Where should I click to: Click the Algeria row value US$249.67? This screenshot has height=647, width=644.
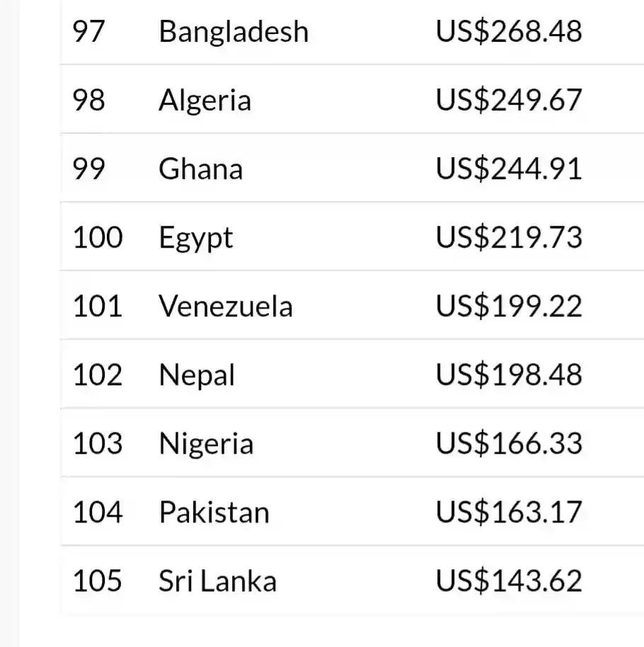509,100
